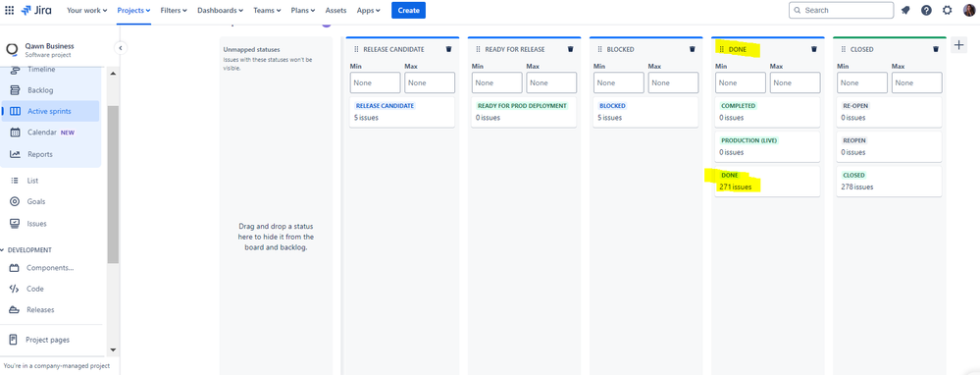
Task: Click Min field of READY FOR RELEASE column
Action: 497,82
